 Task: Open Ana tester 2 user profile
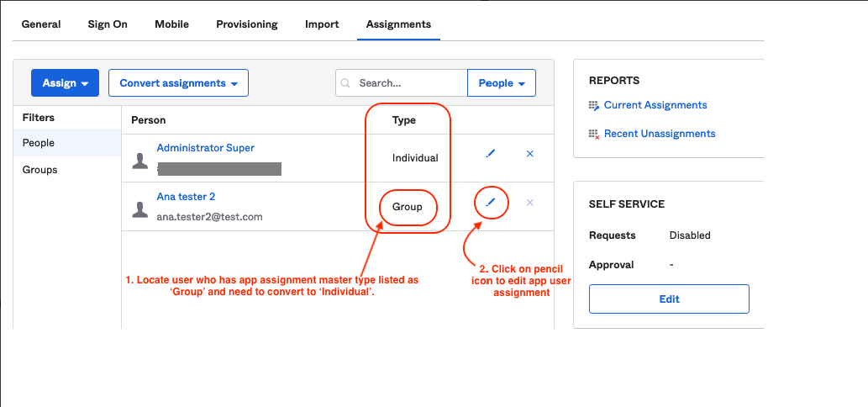point(186,197)
